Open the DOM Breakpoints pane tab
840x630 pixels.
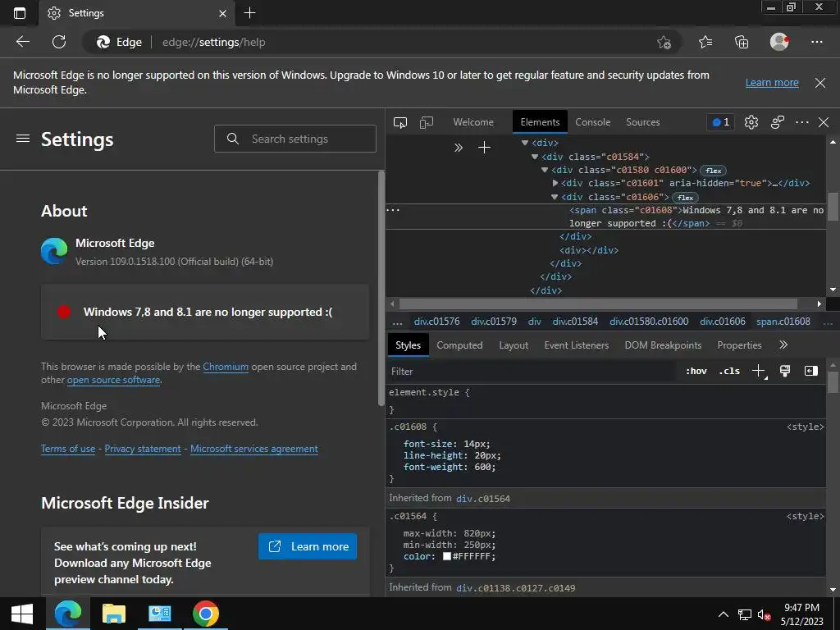[663, 345]
